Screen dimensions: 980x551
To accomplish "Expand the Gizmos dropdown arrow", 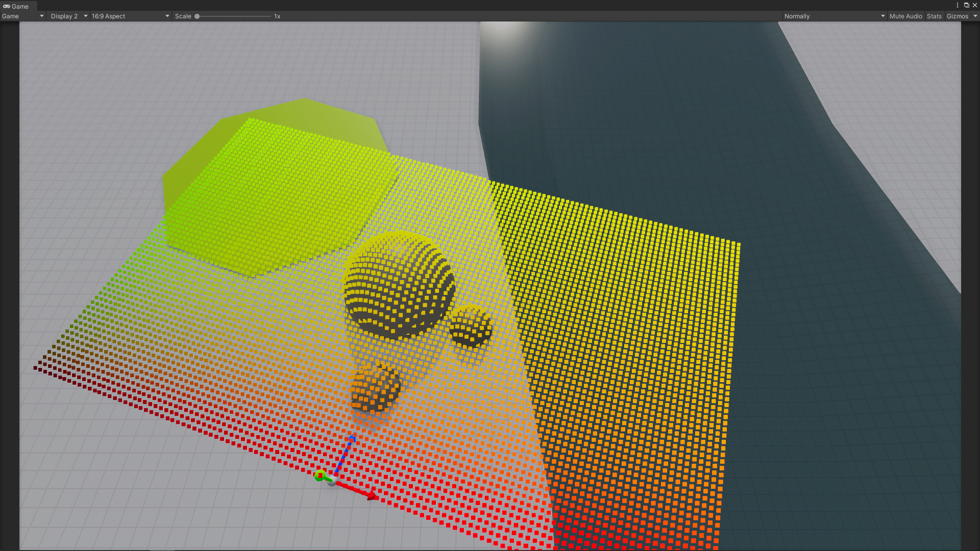I will 975,16.
